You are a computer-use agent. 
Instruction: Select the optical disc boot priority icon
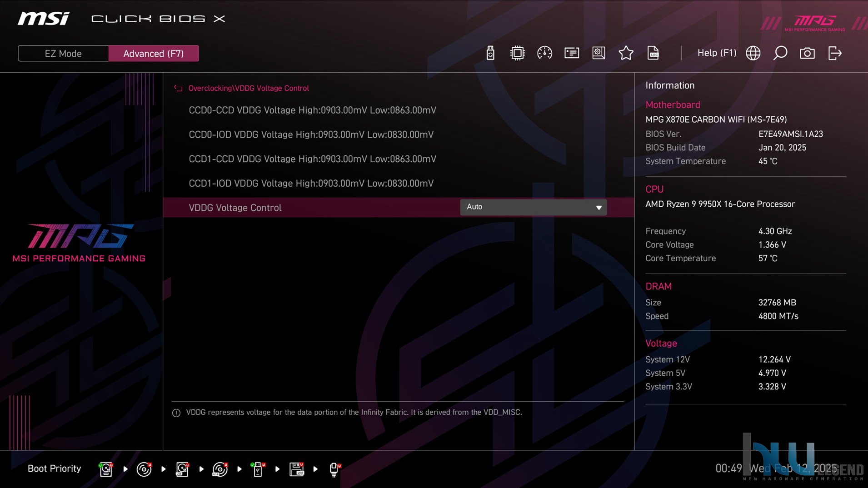click(x=144, y=469)
